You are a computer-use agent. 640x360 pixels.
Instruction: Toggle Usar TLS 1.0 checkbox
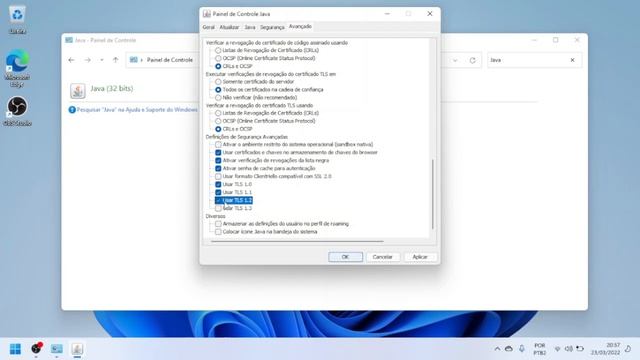click(x=218, y=184)
